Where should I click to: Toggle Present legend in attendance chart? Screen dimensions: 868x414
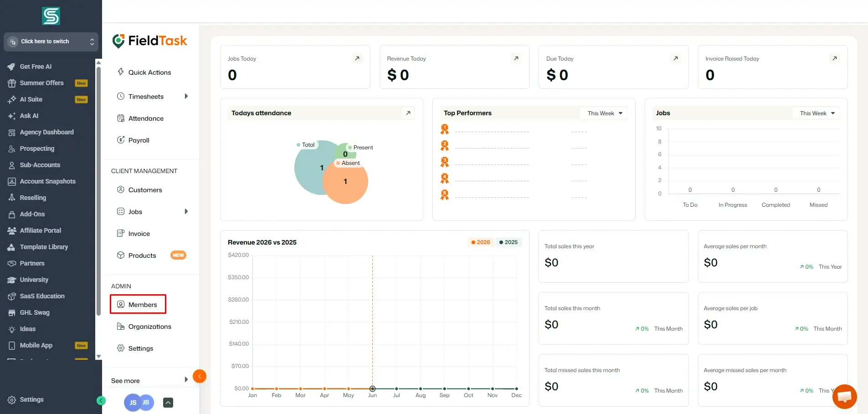pyautogui.click(x=360, y=148)
